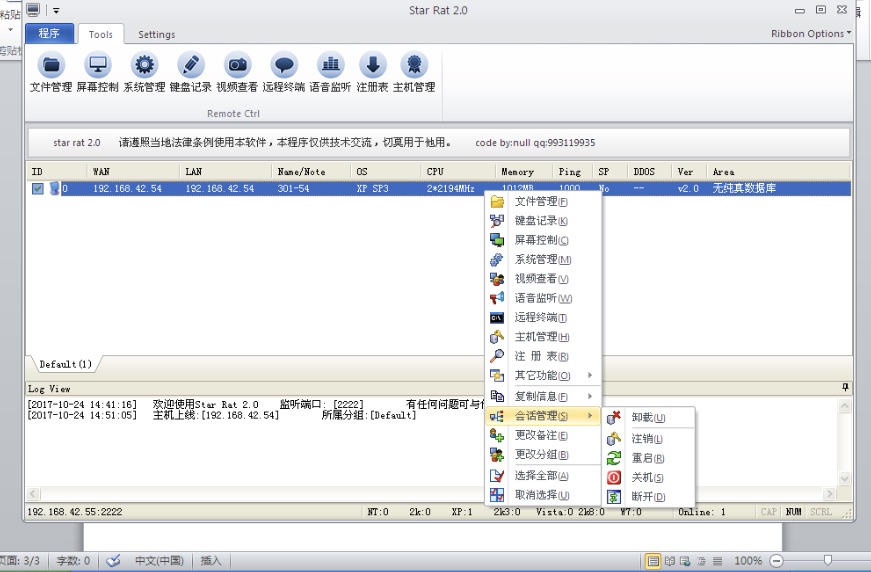
Task: Click the 注销(L) logoff icon in submenu
Action: point(614,439)
